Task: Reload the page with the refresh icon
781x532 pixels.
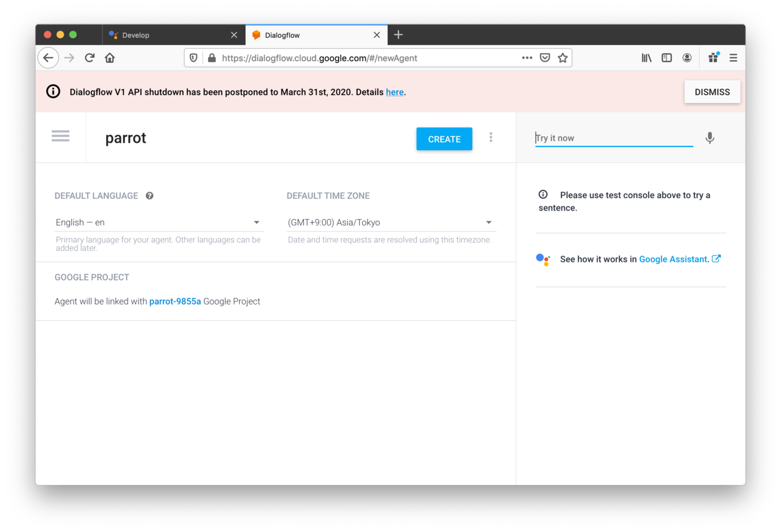Action: pos(90,58)
